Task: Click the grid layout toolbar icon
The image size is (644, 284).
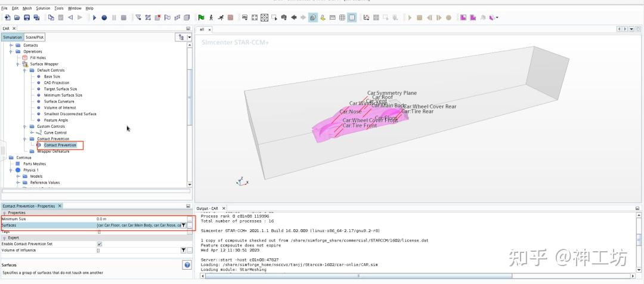Action: click(x=342, y=17)
